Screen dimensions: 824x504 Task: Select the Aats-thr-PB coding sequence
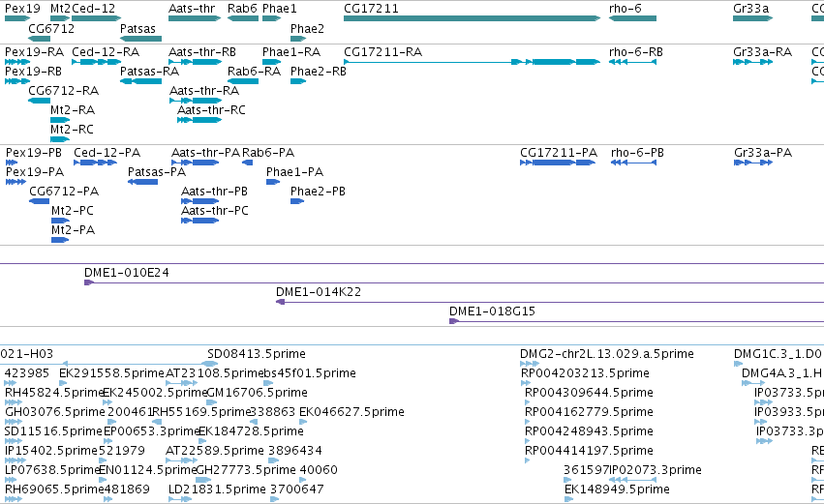pyautogui.click(x=200, y=201)
